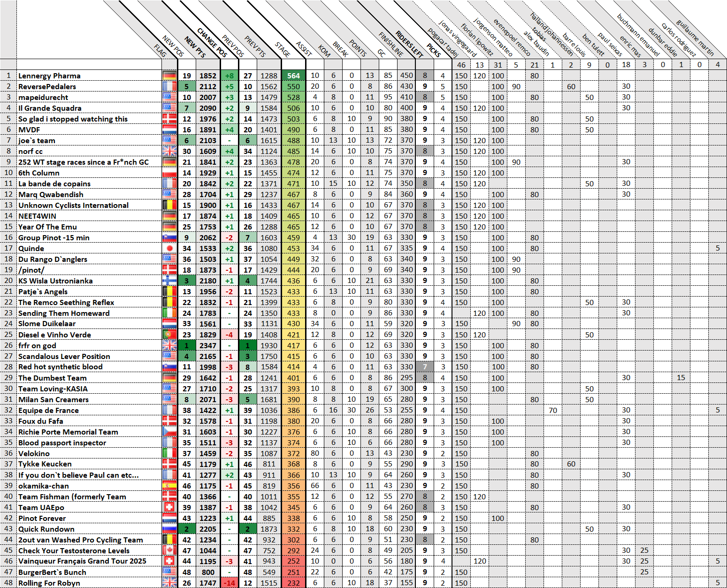Click the Irish flag for Sending Them Homeward
The width and height of the screenshot is (727, 588).
(169, 313)
